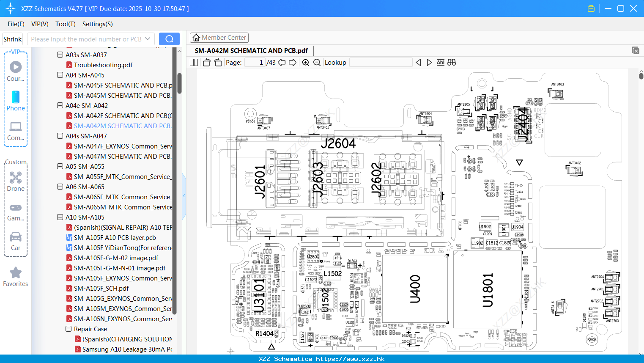The width and height of the screenshot is (644, 363).
Task: Go to the next page arrow
Action: [293, 62]
